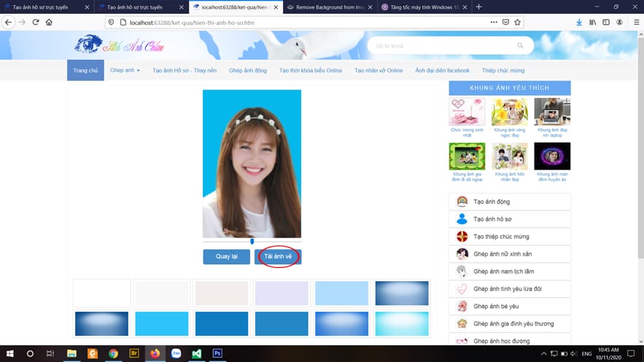Reload the current page
Viewport: 644px width, 362px height.
pyautogui.click(x=36, y=22)
